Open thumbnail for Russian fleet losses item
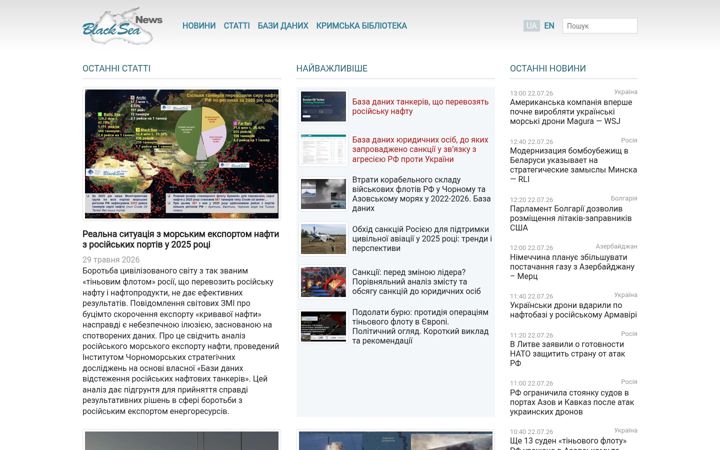This screenshot has width=720, height=450. (323, 194)
